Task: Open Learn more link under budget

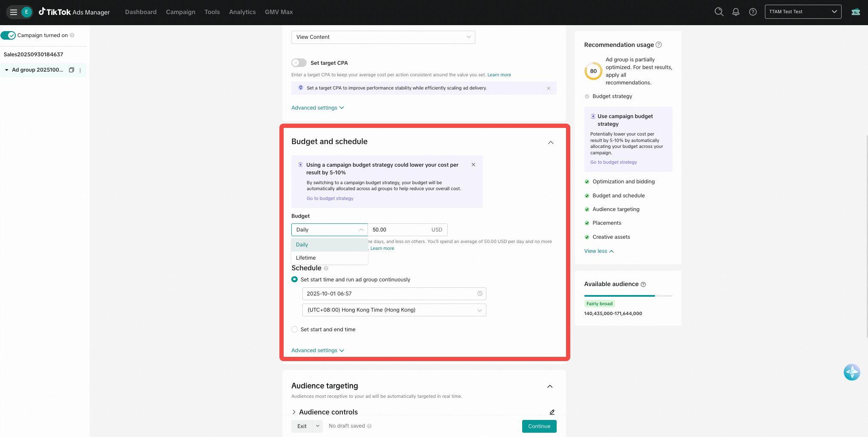Action: coord(382,249)
